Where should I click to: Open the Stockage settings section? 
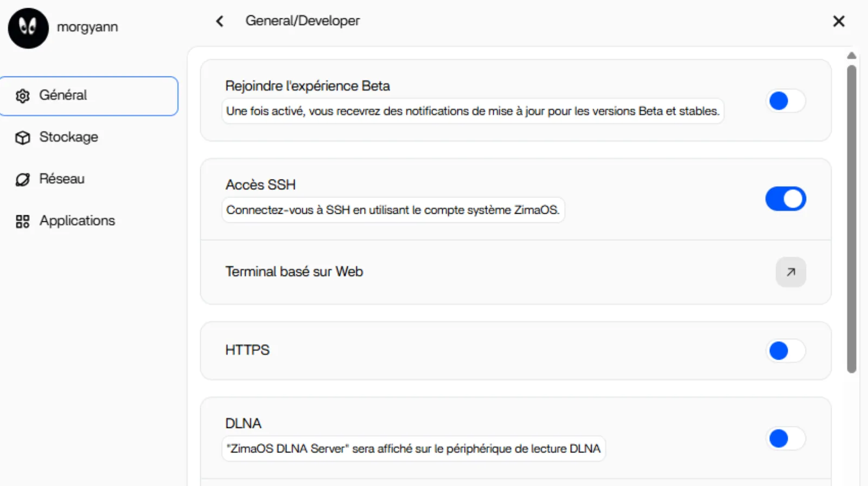pos(68,137)
